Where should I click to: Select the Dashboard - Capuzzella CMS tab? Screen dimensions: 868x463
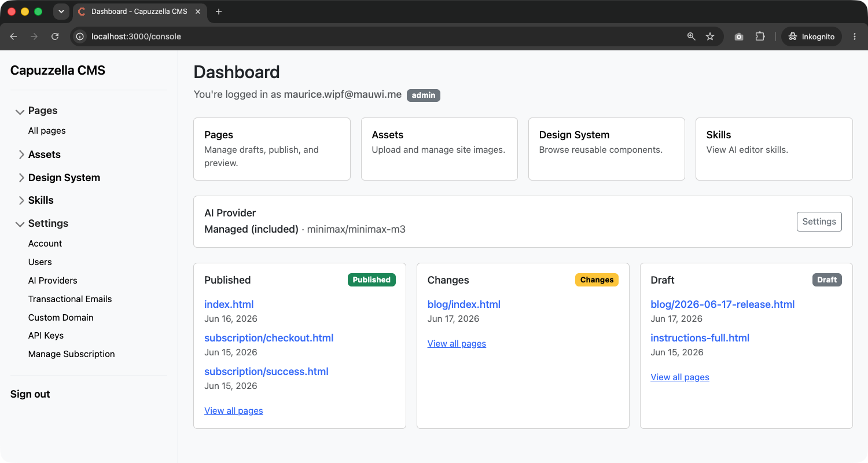[x=139, y=12]
